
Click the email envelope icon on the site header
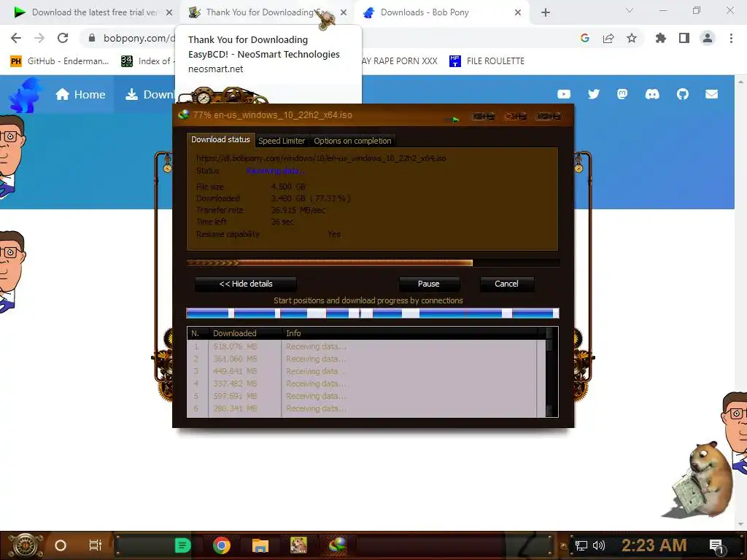[x=712, y=94]
